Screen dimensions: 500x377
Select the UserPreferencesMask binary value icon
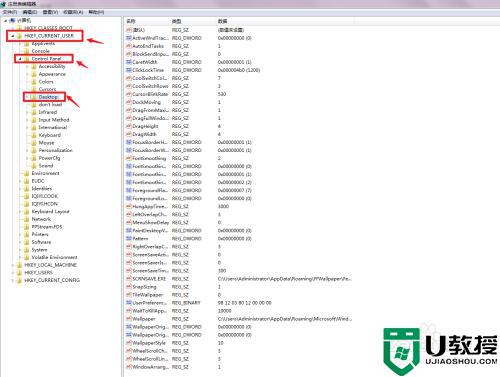tap(129, 303)
